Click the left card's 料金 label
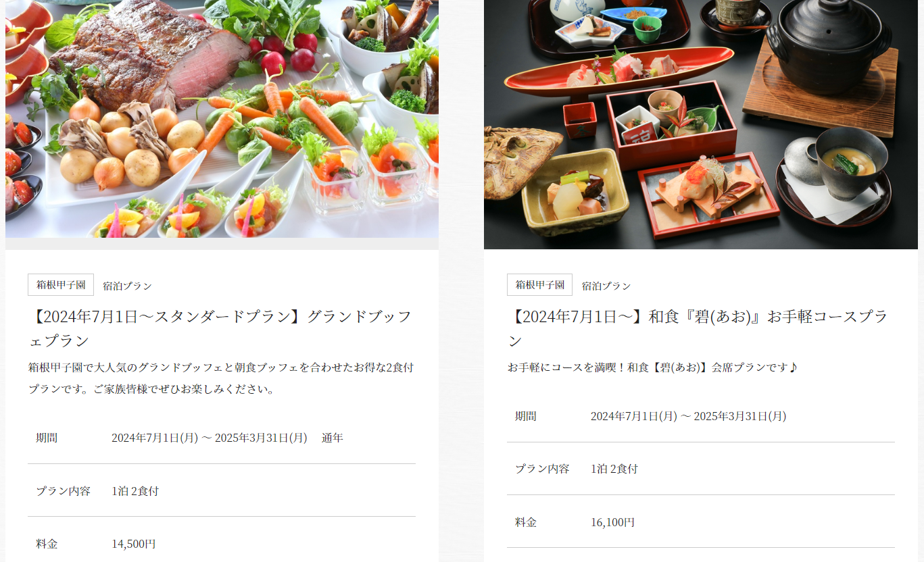Screen dimensions: 924x562 click(x=47, y=544)
